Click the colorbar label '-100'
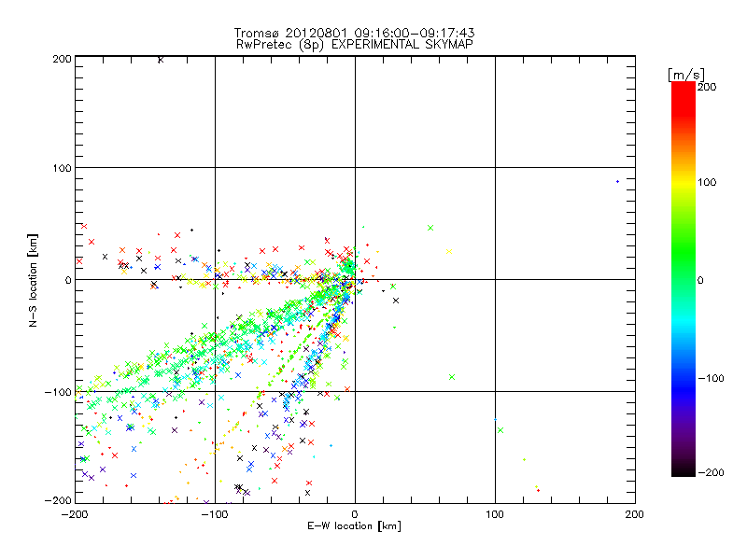Viewport: 747px width, 560px height. click(x=711, y=378)
